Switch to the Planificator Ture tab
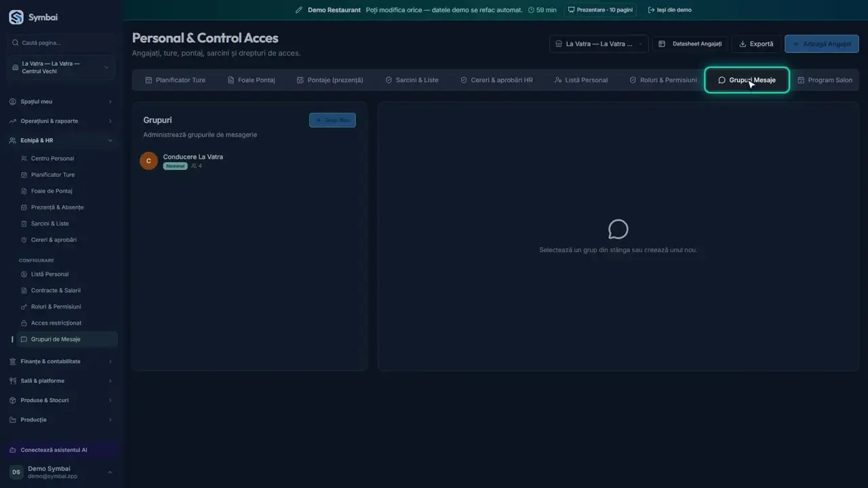 click(x=175, y=80)
